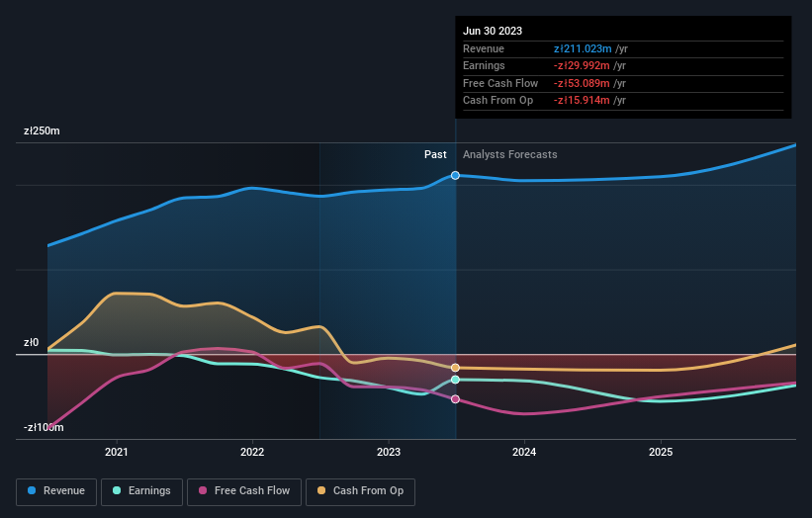Click the 2022 x-axis label

(252, 452)
